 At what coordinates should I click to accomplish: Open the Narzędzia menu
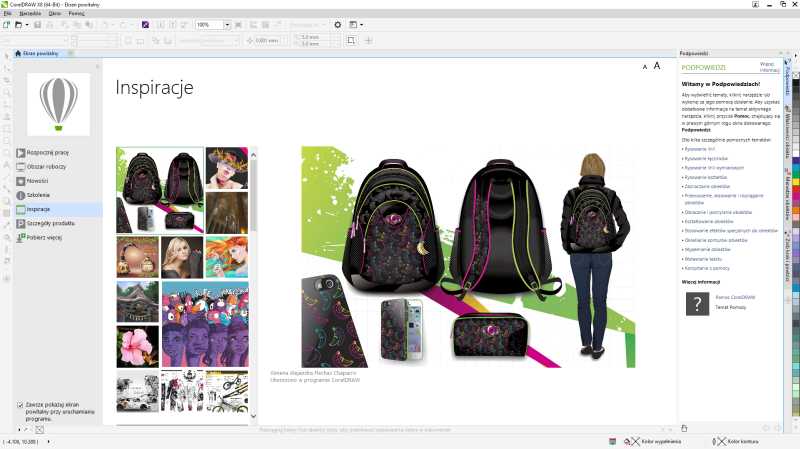pos(30,13)
